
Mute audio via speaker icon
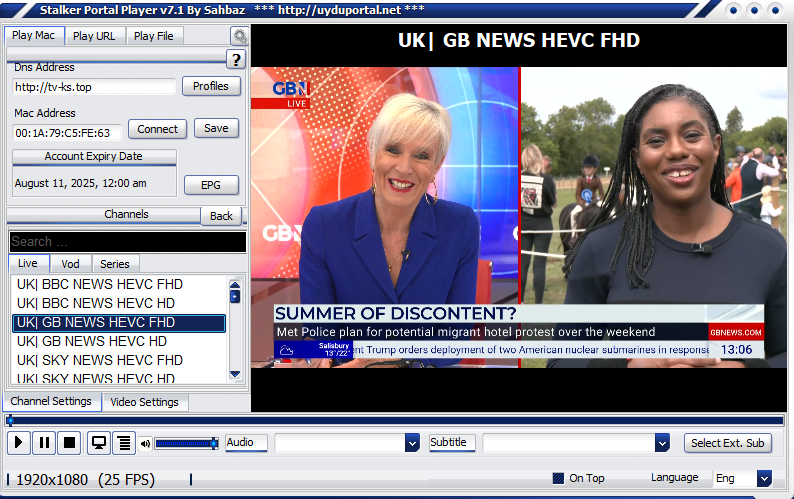click(145, 444)
